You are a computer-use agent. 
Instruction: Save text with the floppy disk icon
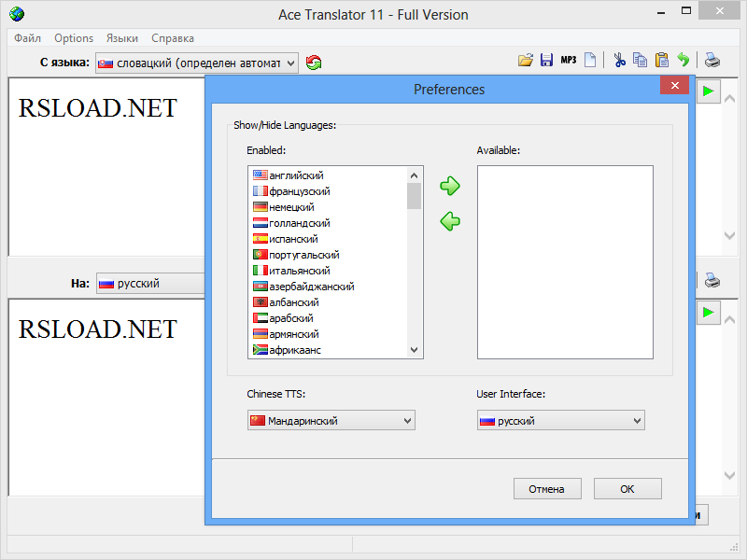546,60
